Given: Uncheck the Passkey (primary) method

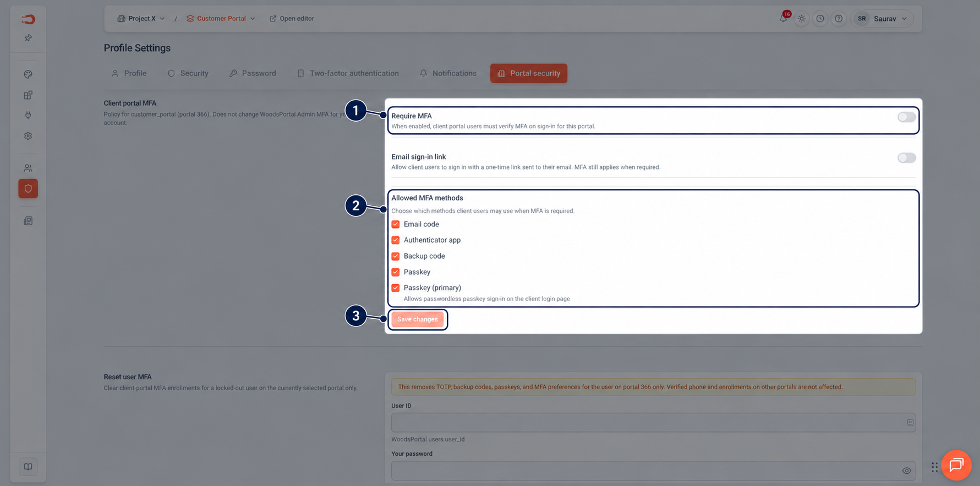Looking at the screenshot, I should click(x=396, y=288).
